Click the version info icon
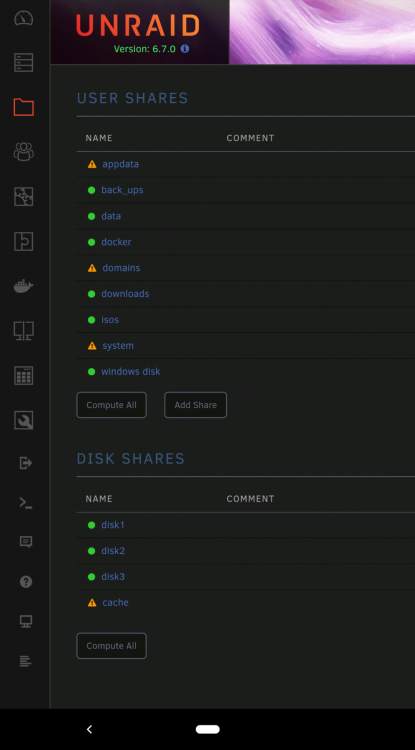 (185, 49)
